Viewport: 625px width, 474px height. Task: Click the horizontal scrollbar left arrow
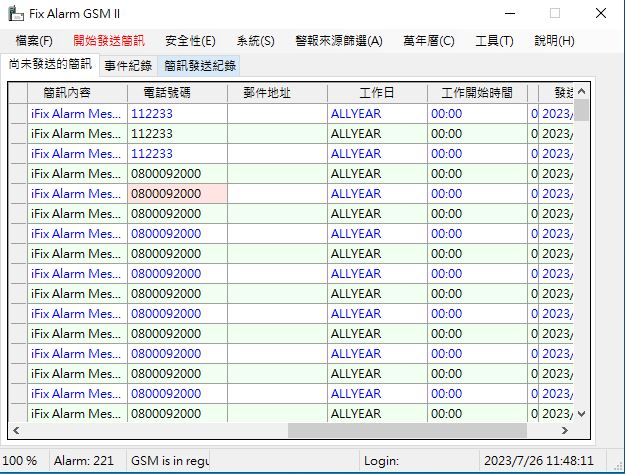click(17, 430)
